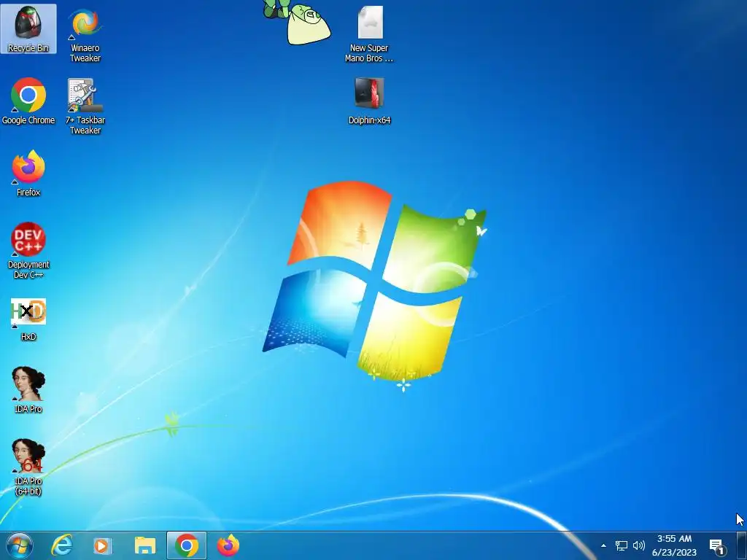This screenshot has width=747, height=560.
Task: Select the Winaero Tweaker shortcut
Action: pos(85,34)
